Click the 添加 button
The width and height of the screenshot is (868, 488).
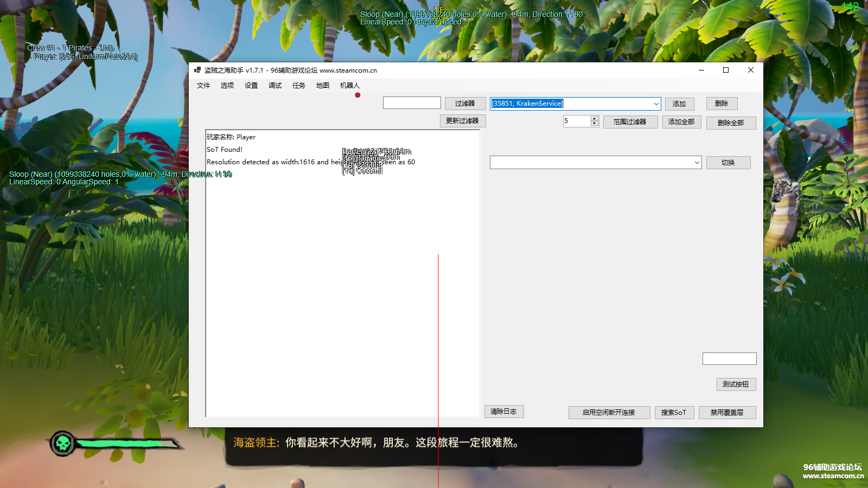(680, 104)
